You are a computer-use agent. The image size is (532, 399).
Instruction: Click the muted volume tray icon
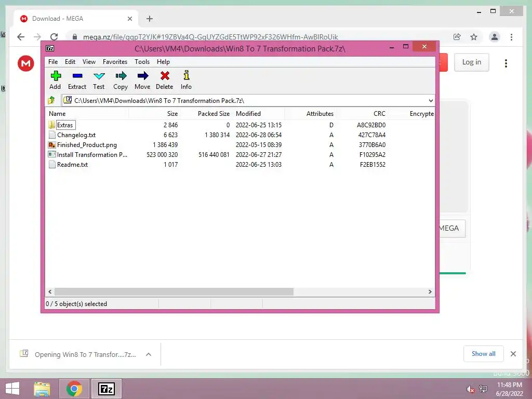coord(470,389)
